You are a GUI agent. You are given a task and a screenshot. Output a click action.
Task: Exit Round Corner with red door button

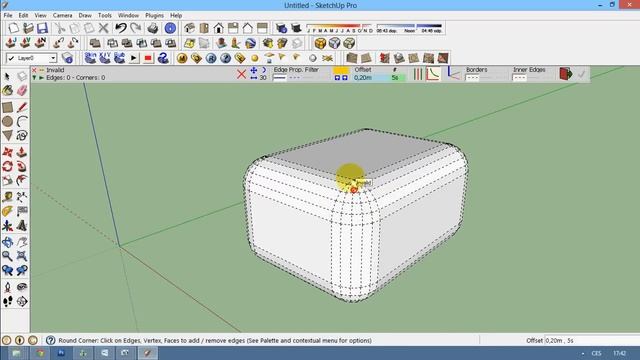click(x=566, y=74)
